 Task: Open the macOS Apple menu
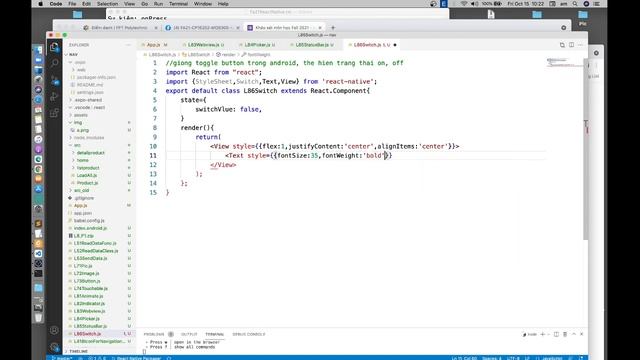pyautogui.click(x=40, y=4)
